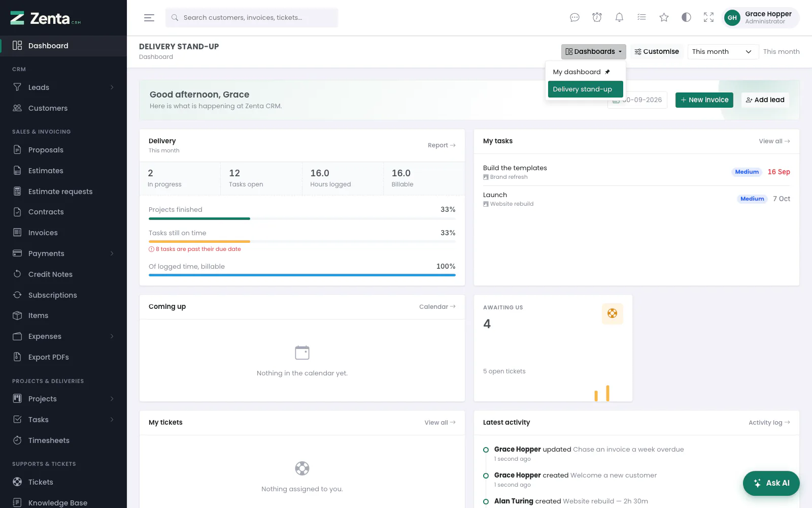Expand the Tasks submenu
812x508 pixels.
point(112,420)
